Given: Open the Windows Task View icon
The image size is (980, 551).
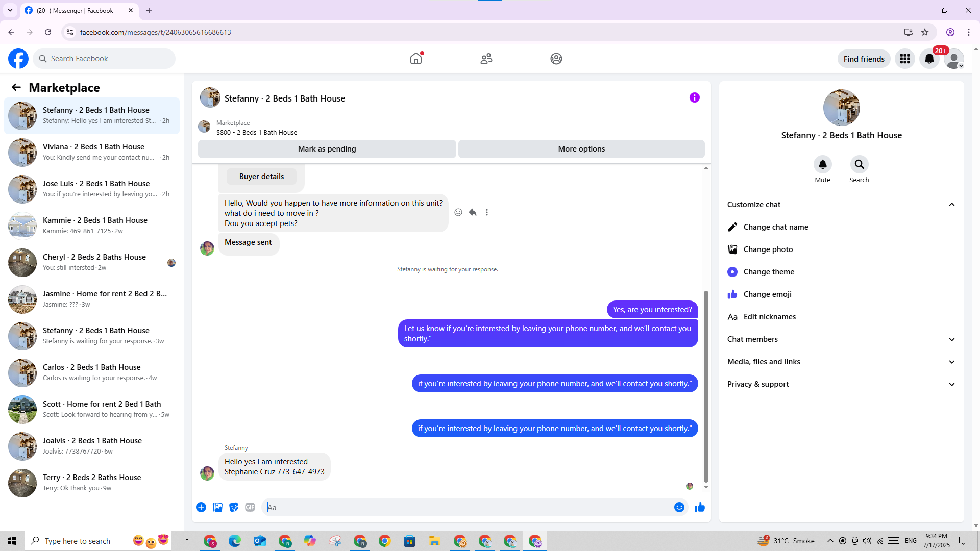Looking at the screenshot, I should pos(184,541).
